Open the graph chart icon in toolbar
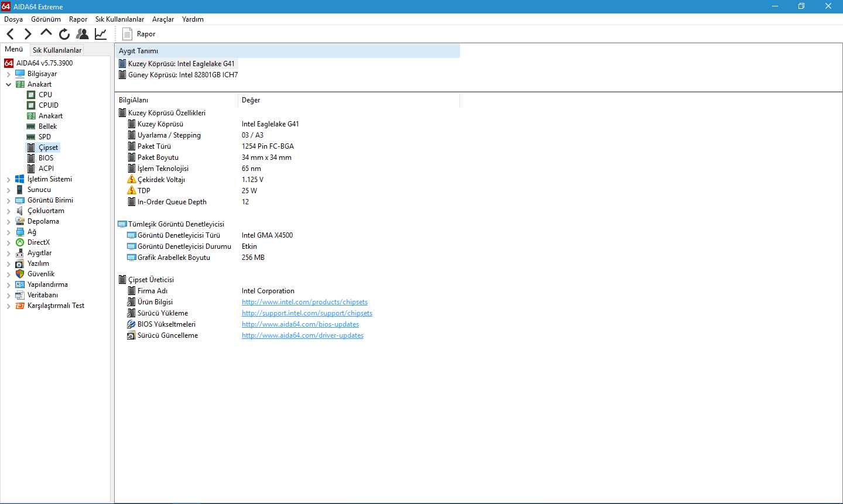 [x=101, y=34]
